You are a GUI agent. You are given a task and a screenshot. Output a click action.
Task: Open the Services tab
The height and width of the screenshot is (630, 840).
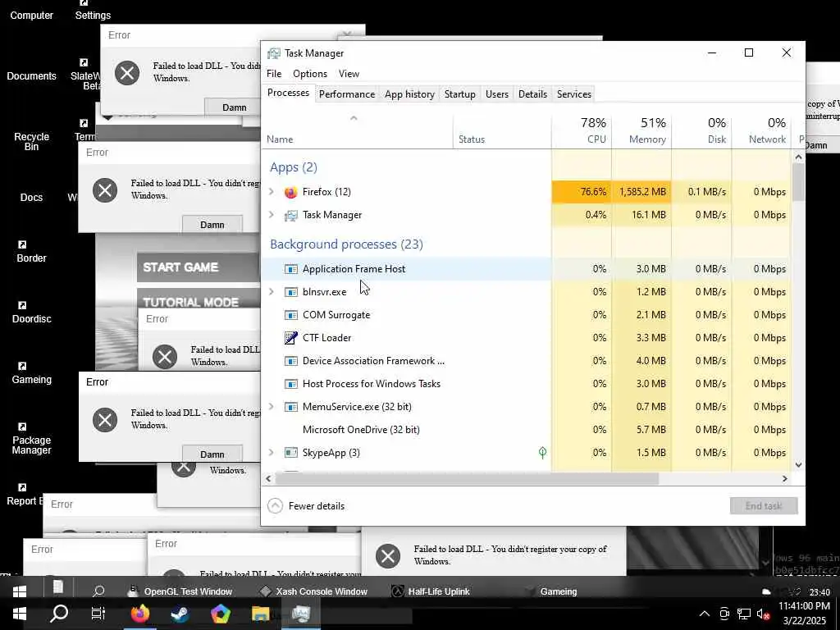click(x=573, y=94)
